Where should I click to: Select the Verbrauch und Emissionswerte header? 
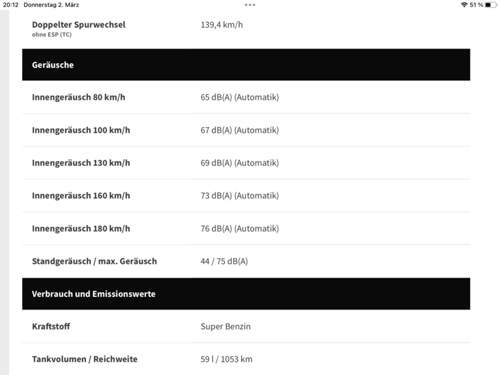(246, 294)
